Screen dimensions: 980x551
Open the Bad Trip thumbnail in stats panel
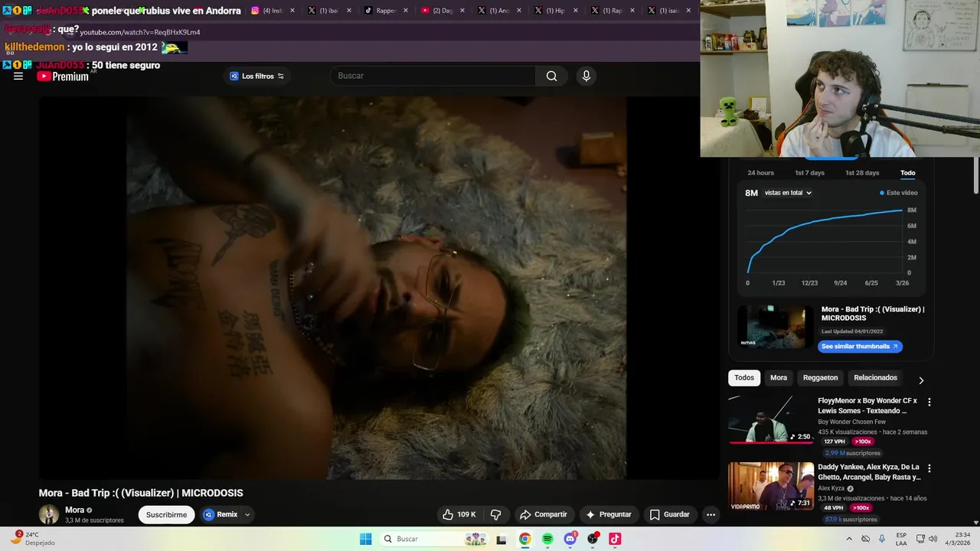pos(776,327)
